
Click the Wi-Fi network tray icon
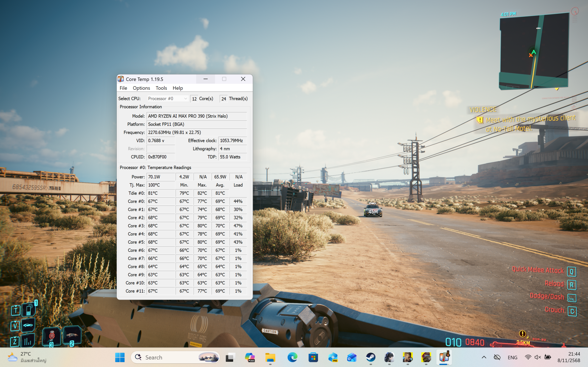pyautogui.click(x=528, y=357)
